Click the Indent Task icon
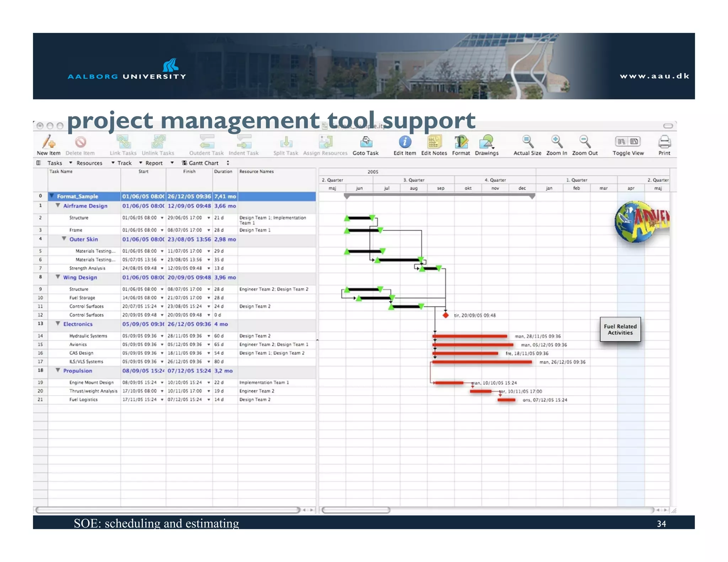 click(x=244, y=142)
